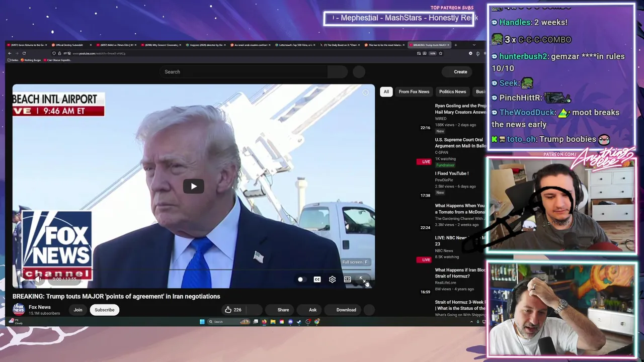This screenshot has height=362, width=644.
Task: Switch to Karen Returns browser tab
Action: [x=26, y=45]
